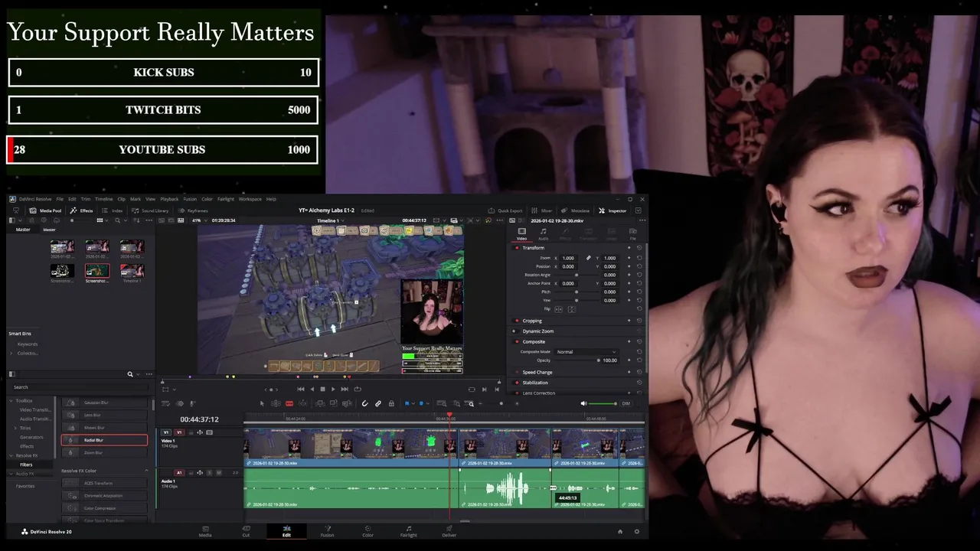Toggle the Transform section enable dot

(x=517, y=248)
